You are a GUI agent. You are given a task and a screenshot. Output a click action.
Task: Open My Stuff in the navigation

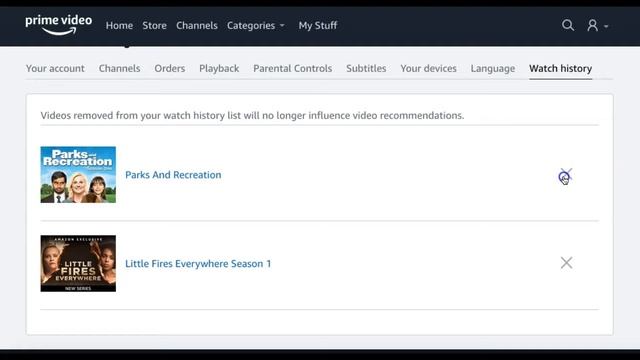(x=318, y=25)
